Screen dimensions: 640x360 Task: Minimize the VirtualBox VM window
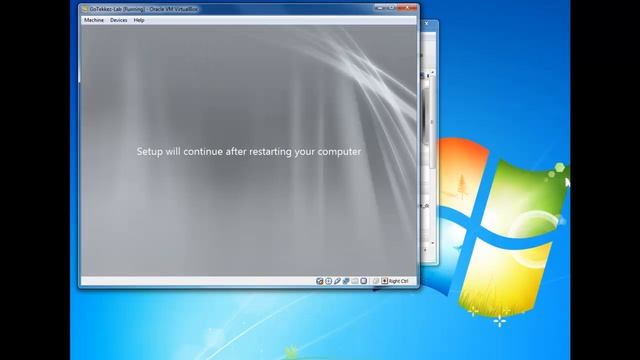pyautogui.click(x=380, y=8)
